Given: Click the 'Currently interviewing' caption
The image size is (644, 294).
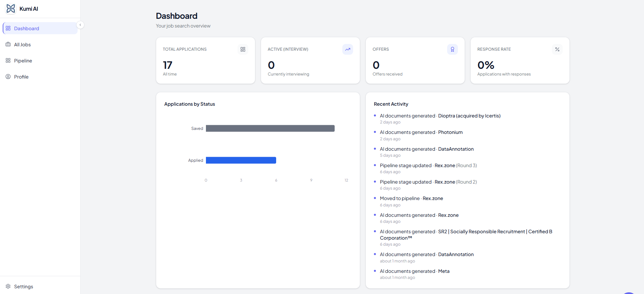Looking at the screenshot, I should pos(288,74).
